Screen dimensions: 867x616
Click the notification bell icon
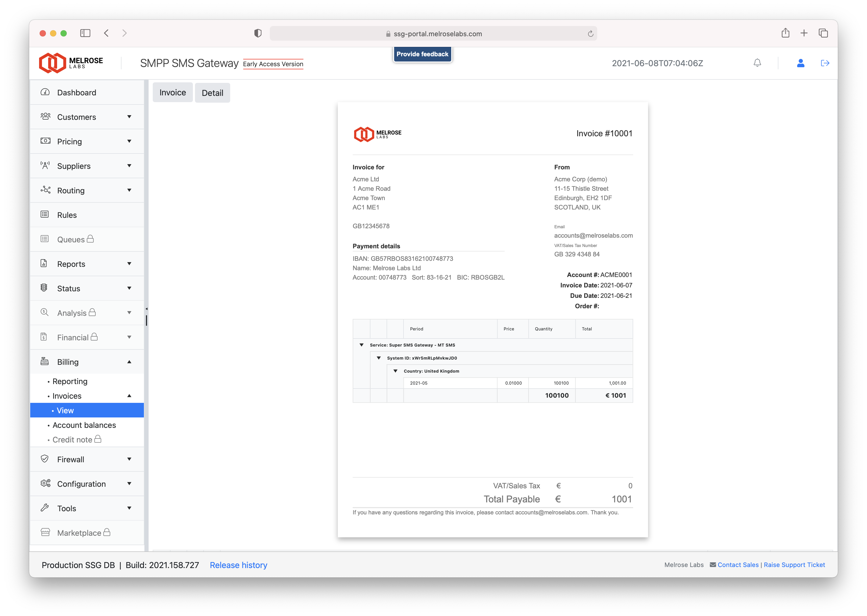[757, 63]
